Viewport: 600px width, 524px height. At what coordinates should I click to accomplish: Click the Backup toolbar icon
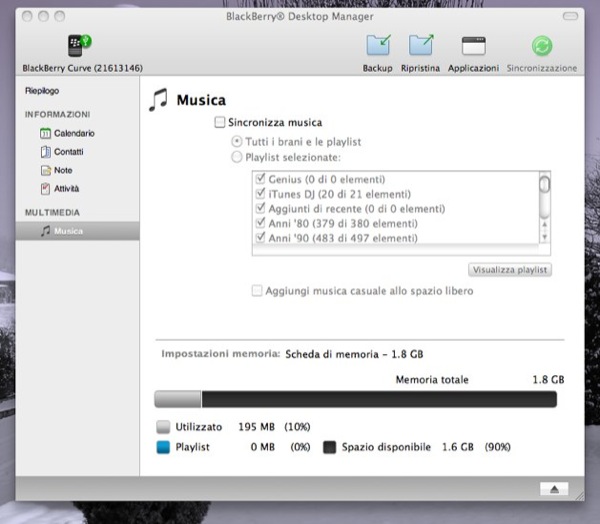point(377,46)
